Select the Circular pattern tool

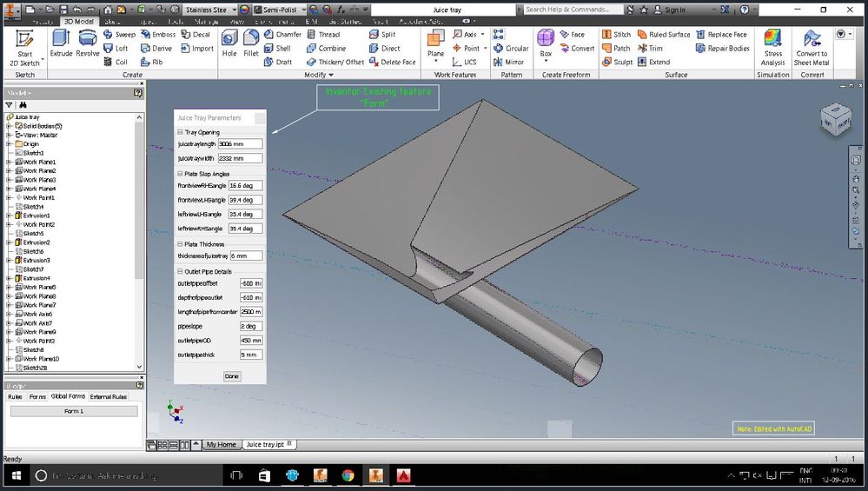click(x=512, y=48)
